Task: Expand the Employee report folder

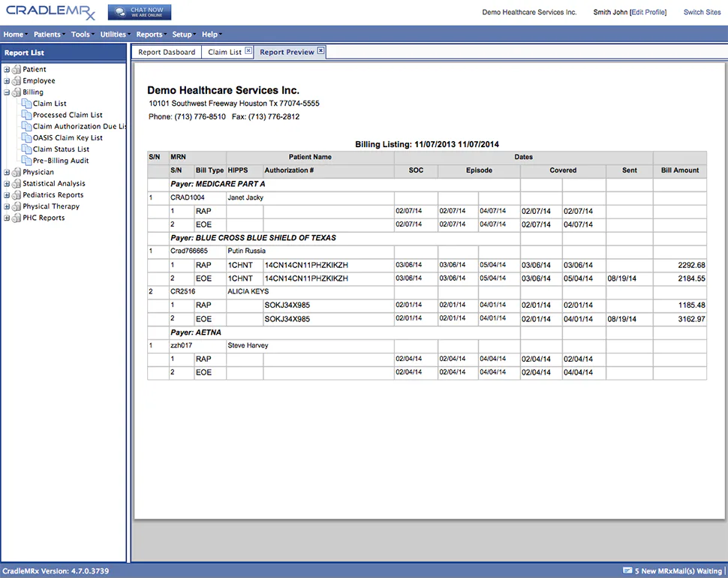Action: pos(7,81)
